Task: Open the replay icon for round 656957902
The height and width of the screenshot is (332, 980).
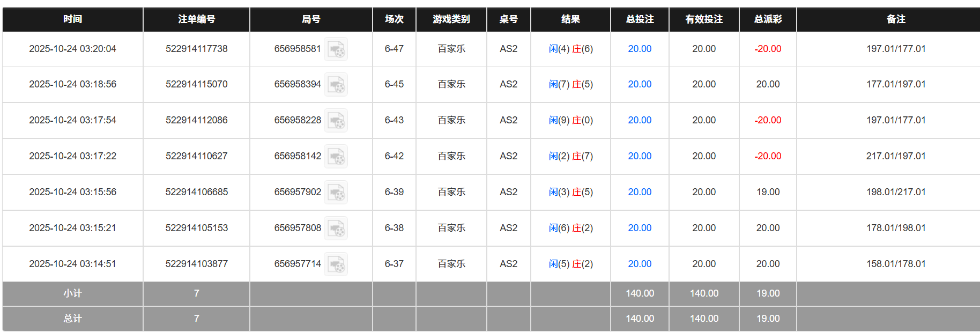Action: point(336,192)
